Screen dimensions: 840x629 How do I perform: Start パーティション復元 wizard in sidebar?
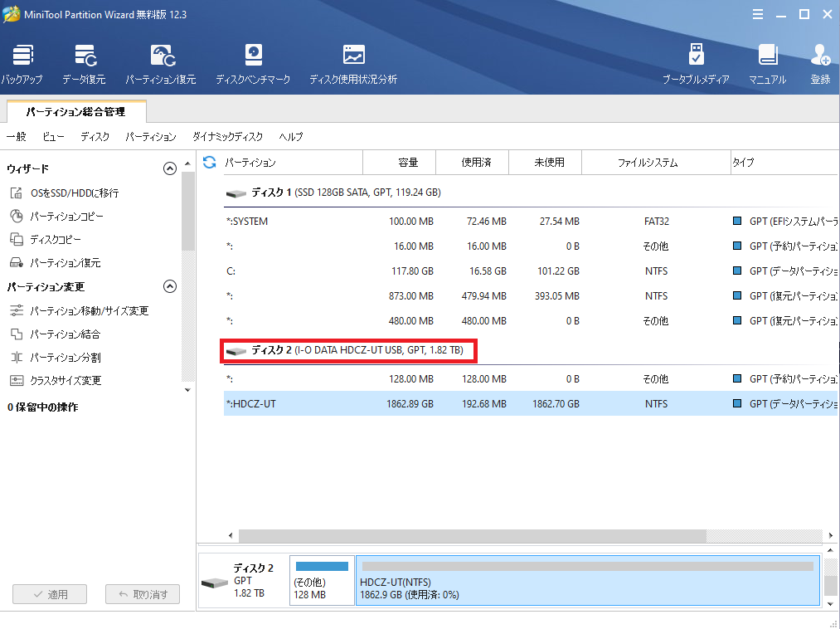56,263
